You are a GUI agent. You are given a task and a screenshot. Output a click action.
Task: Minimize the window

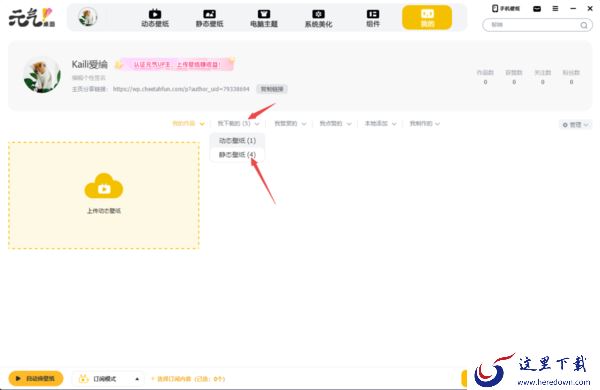click(x=573, y=8)
